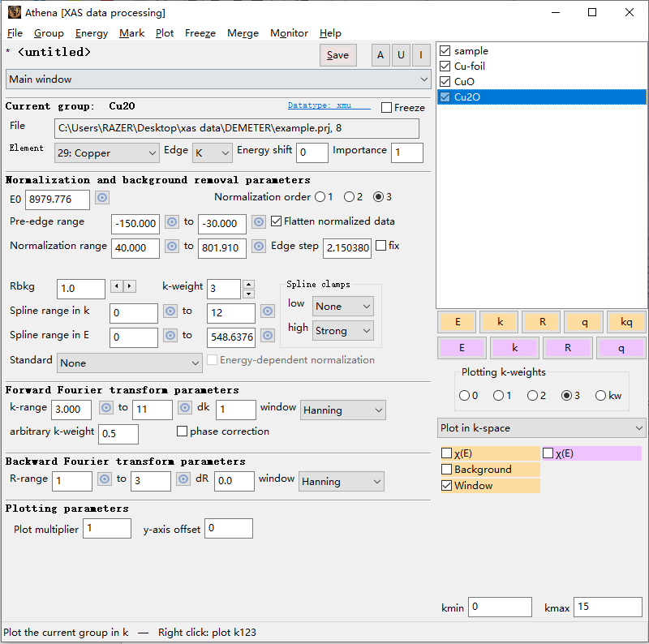Click pluck icon after normalization range end value
Screen dimensions: 649x644
click(259, 247)
